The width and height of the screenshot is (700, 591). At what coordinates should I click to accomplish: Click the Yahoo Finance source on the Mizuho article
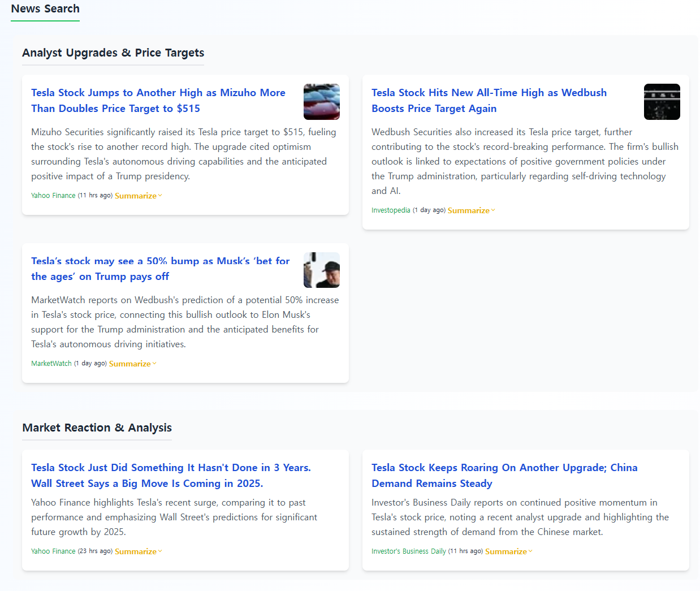point(53,196)
